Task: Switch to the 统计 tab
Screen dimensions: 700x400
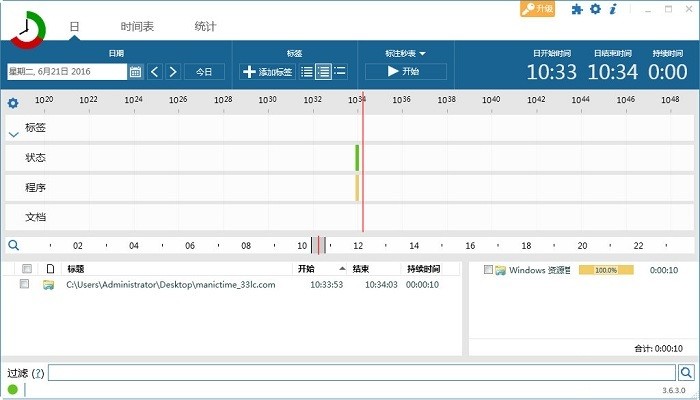Action: click(204, 27)
